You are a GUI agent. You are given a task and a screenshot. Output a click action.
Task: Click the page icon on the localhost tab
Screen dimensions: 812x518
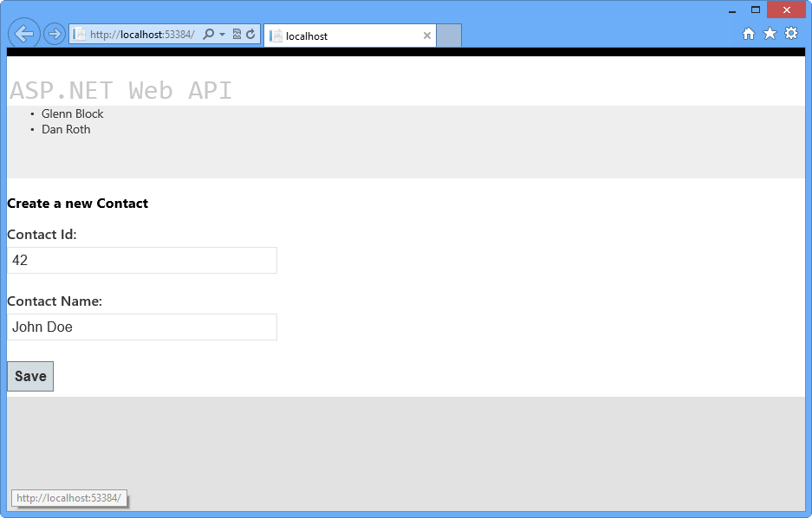(276, 36)
